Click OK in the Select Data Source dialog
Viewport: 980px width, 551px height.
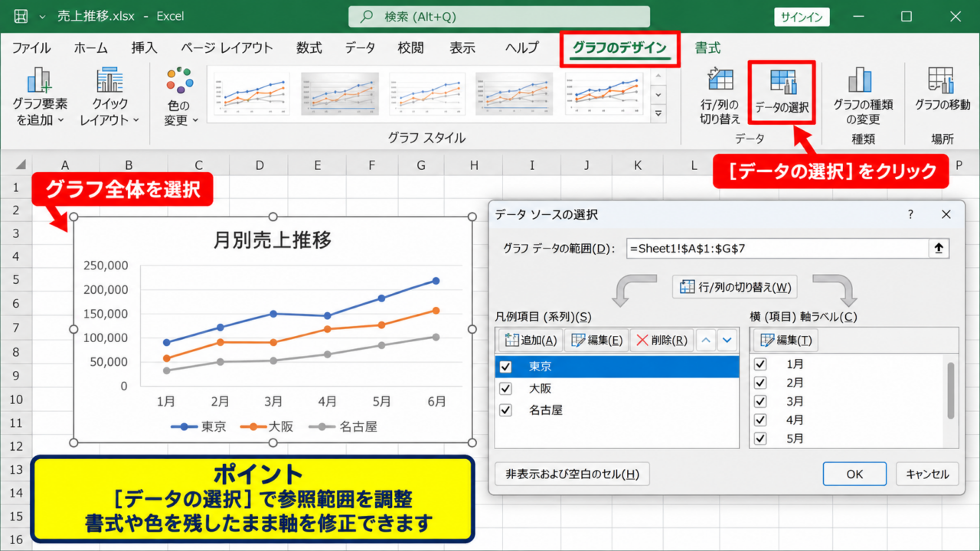(x=854, y=474)
